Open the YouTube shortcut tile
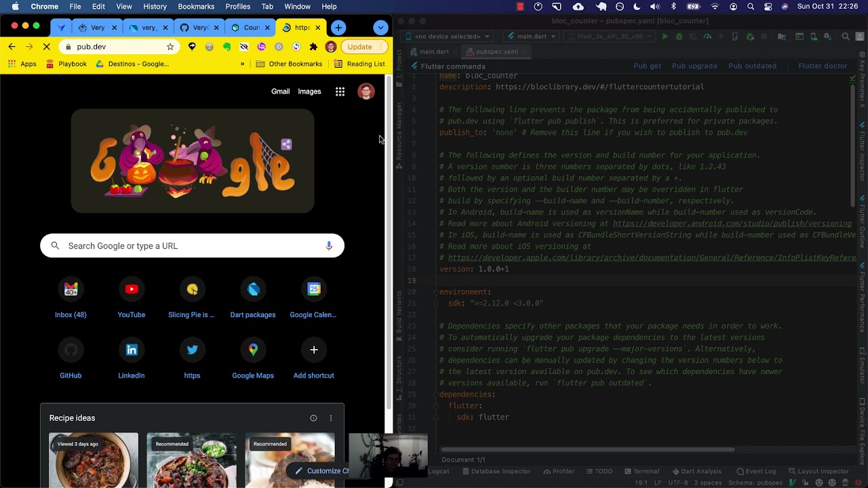 (x=132, y=298)
